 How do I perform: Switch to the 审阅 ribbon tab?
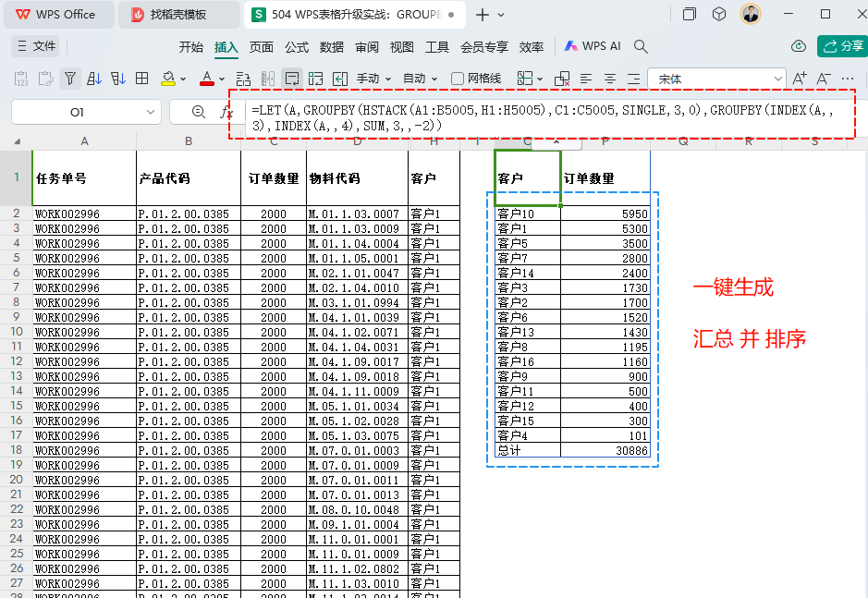367,47
